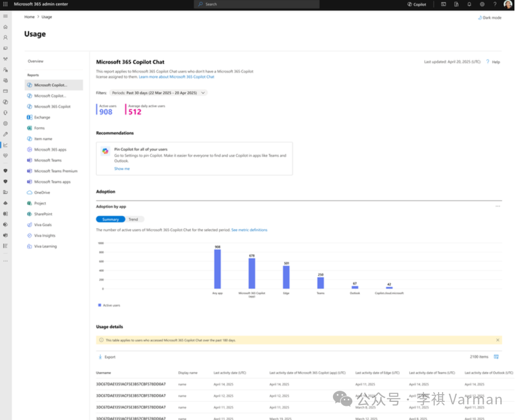
Task: Click Learn more about Microsoft 365 Copilot Chat
Action: click(x=176, y=77)
